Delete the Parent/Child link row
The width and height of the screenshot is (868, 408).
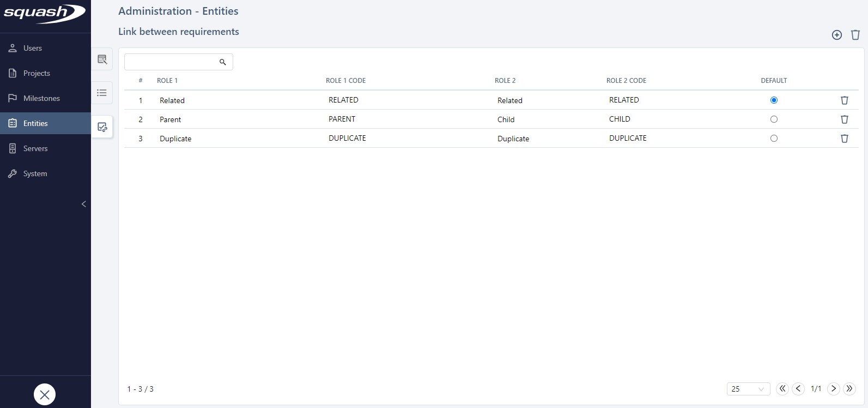pyautogui.click(x=844, y=119)
